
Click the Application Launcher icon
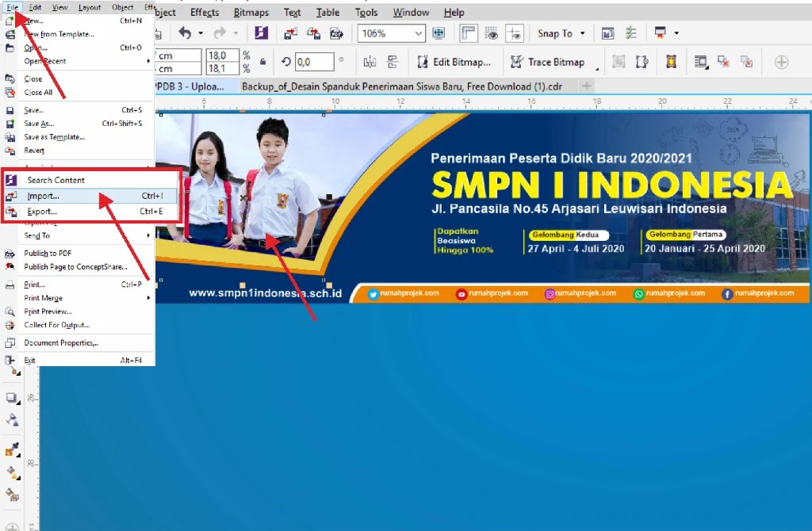coord(660,33)
